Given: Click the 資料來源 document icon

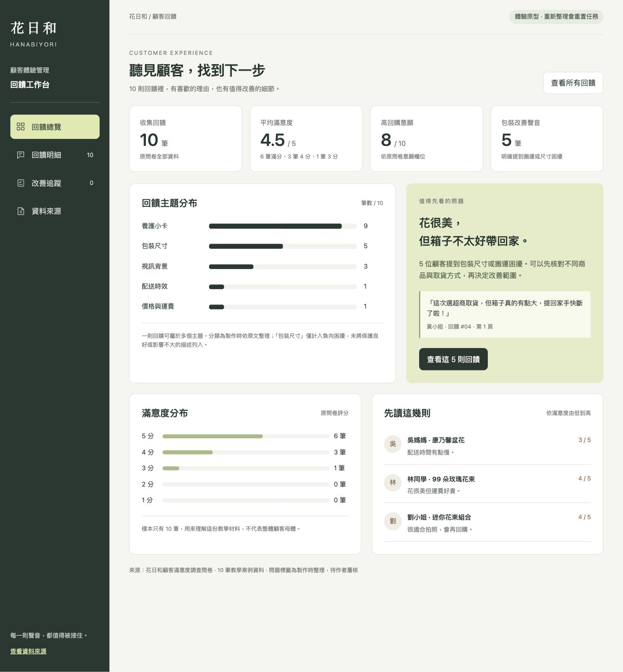Looking at the screenshot, I should coord(20,211).
